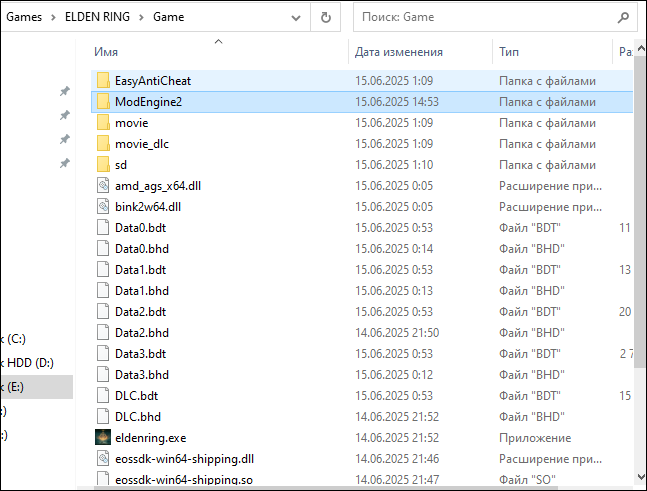This screenshot has height=491, width=647.
Task: Select the eldenring.exe file name
Action: (151, 437)
